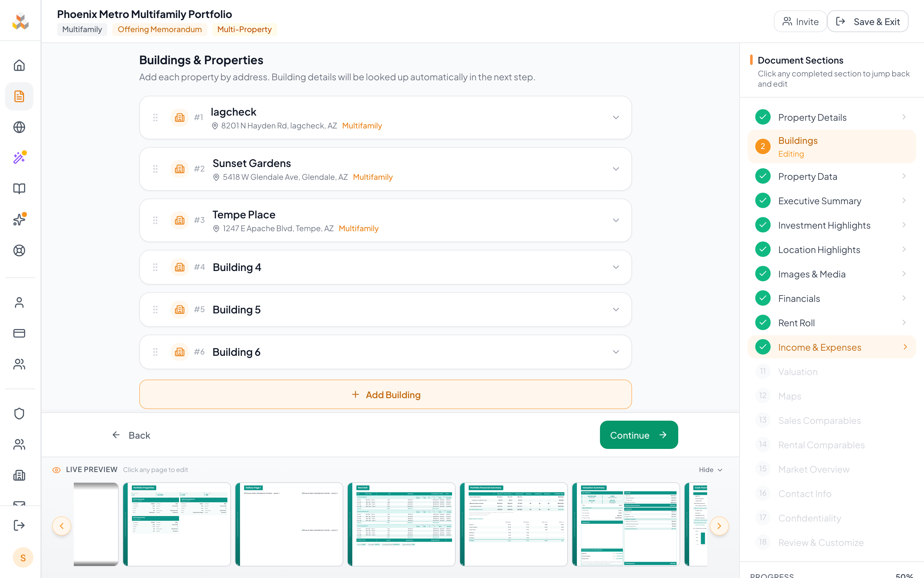Click the Multi-Property tag
Screen dimensions: 924x578
click(x=244, y=30)
